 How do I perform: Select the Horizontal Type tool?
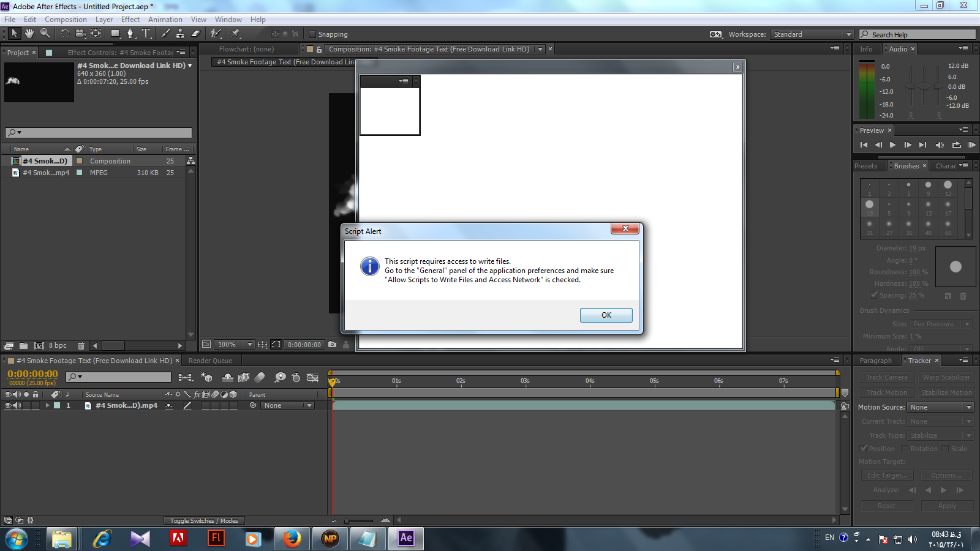146,34
